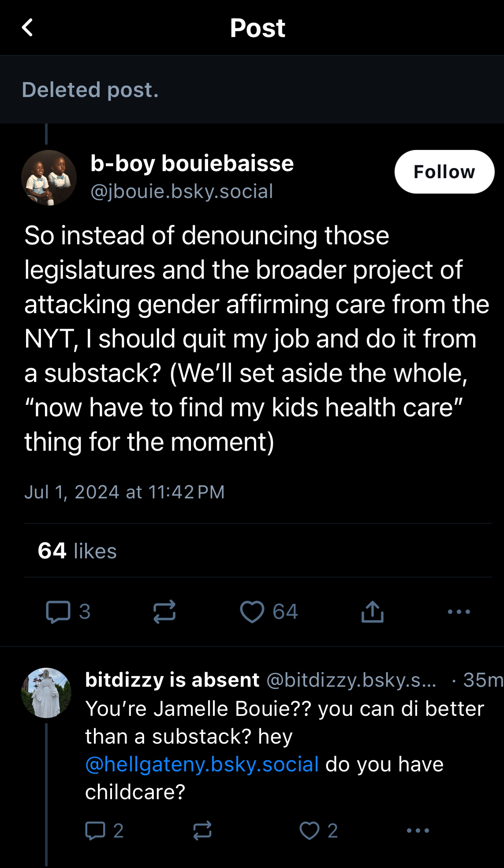Image resolution: width=504 pixels, height=868 pixels.
Task: Reply to bitdizzy's comment
Action: click(x=95, y=831)
